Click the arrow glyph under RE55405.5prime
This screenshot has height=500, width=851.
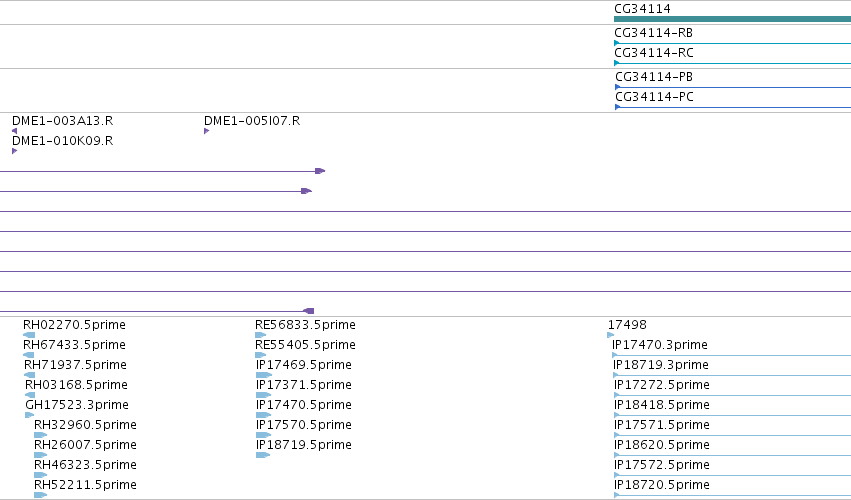[261, 355]
